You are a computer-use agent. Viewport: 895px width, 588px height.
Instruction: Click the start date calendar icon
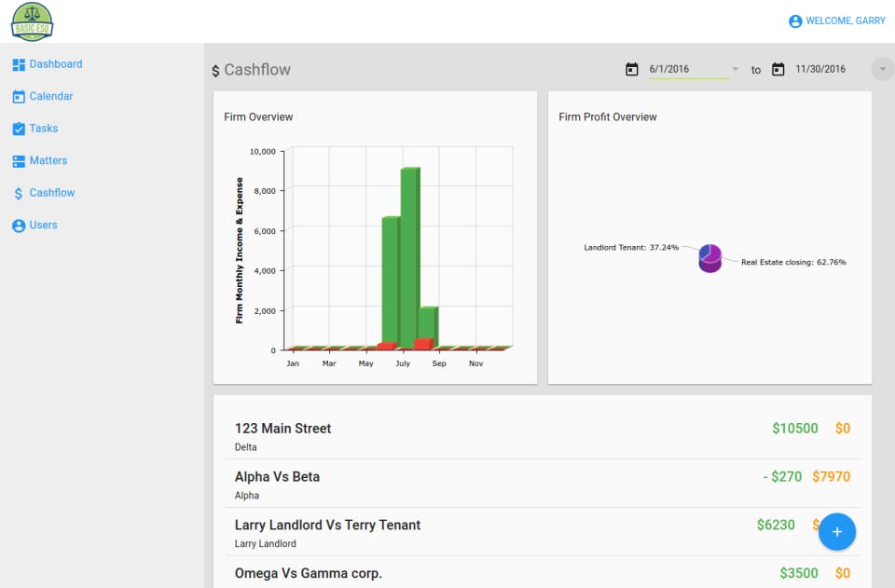click(x=631, y=69)
